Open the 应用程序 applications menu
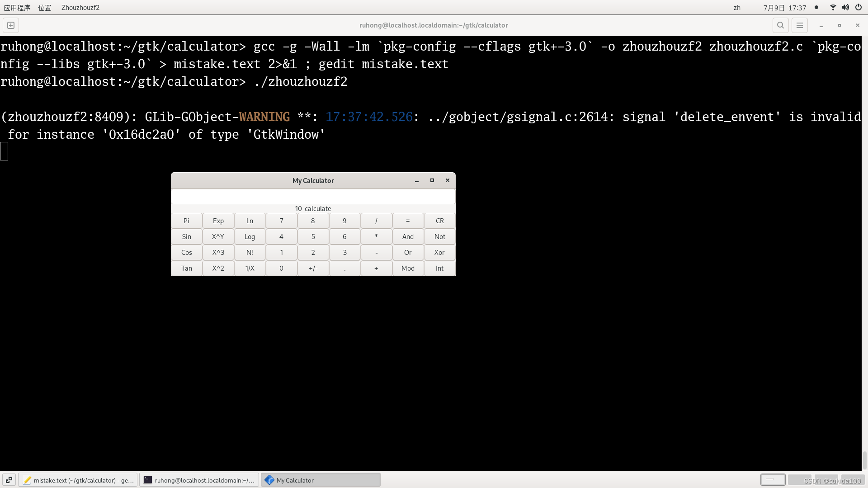868x488 pixels. pyautogui.click(x=17, y=8)
